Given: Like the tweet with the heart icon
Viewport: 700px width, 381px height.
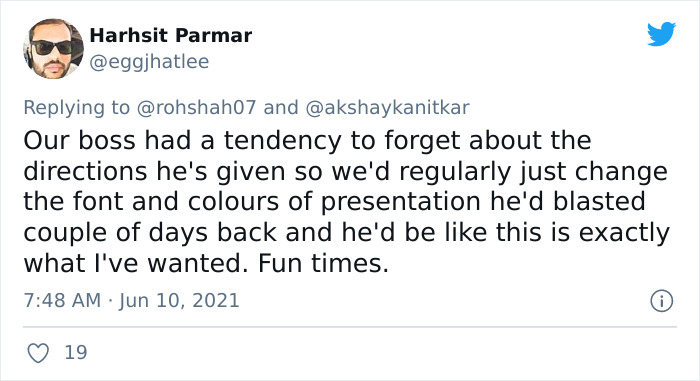Looking at the screenshot, I should (x=38, y=353).
